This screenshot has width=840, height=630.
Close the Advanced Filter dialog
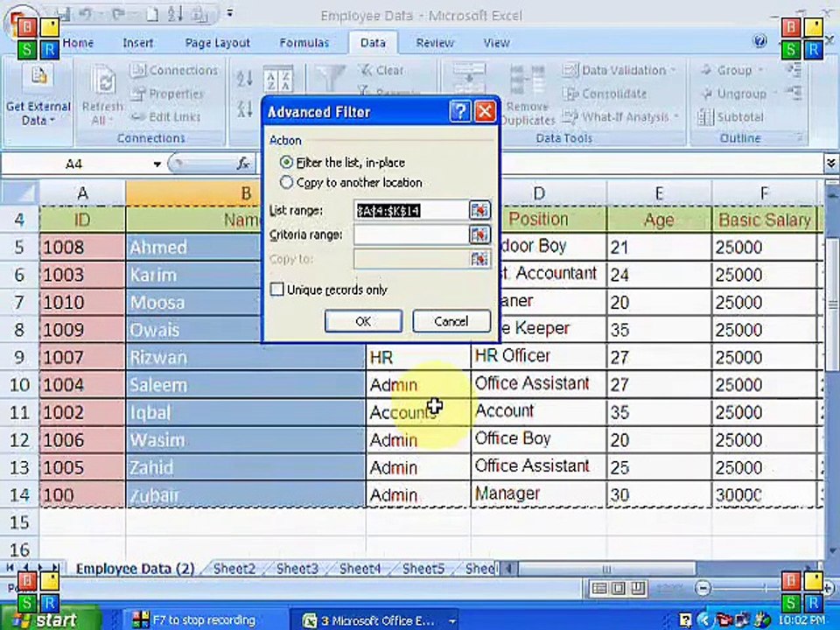pyautogui.click(x=486, y=111)
